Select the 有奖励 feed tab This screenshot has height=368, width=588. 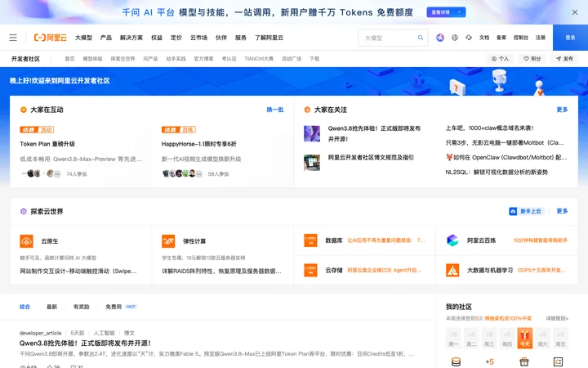pyautogui.click(x=82, y=307)
